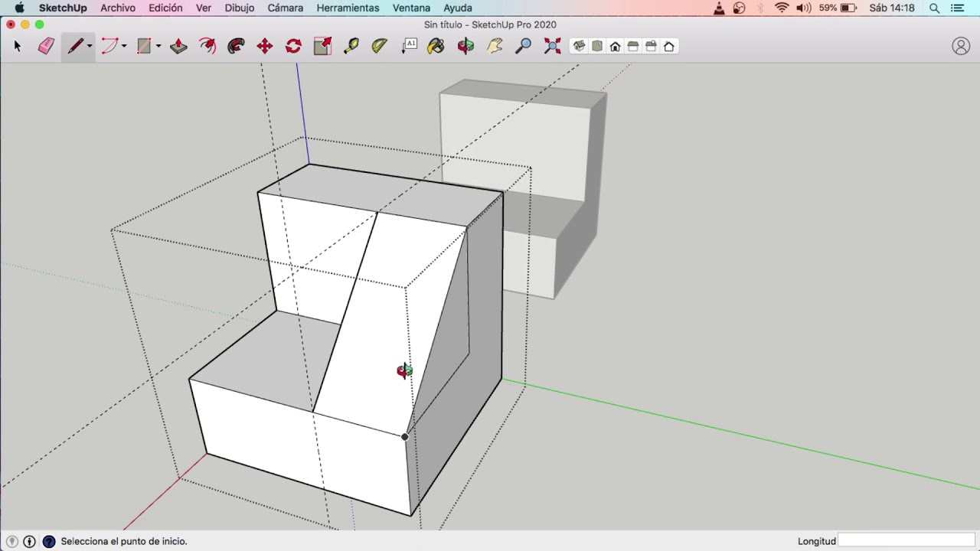Select the Arc tool
The height and width of the screenshot is (551, 980).
pyautogui.click(x=109, y=47)
